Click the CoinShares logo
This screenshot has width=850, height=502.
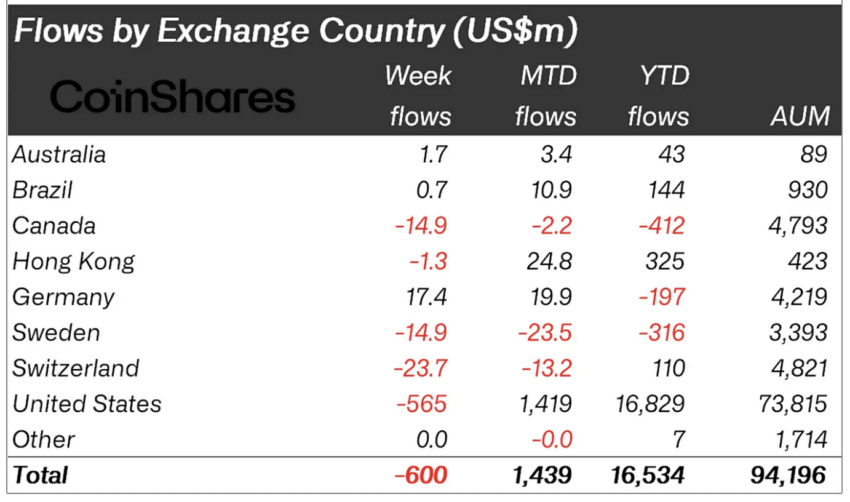pyautogui.click(x=173, y=97)
